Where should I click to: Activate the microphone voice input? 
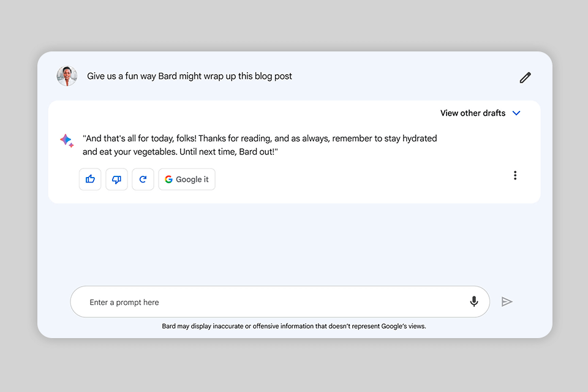click(474, 301)
